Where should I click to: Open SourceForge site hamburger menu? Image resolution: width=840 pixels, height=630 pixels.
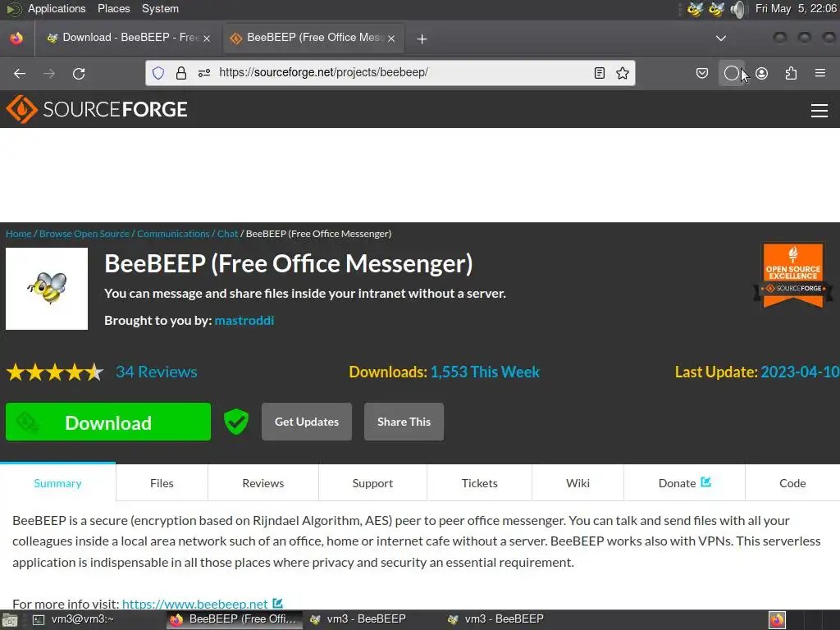819,111
